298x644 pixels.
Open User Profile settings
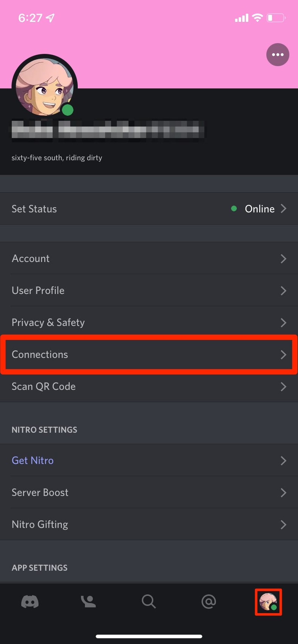point(38,290)
